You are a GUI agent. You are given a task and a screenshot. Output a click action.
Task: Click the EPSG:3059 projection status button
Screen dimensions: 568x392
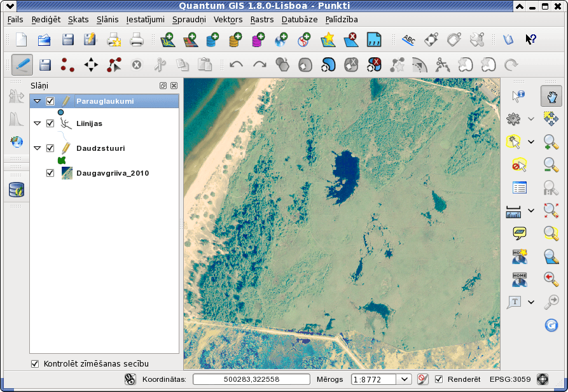(510, 379)
